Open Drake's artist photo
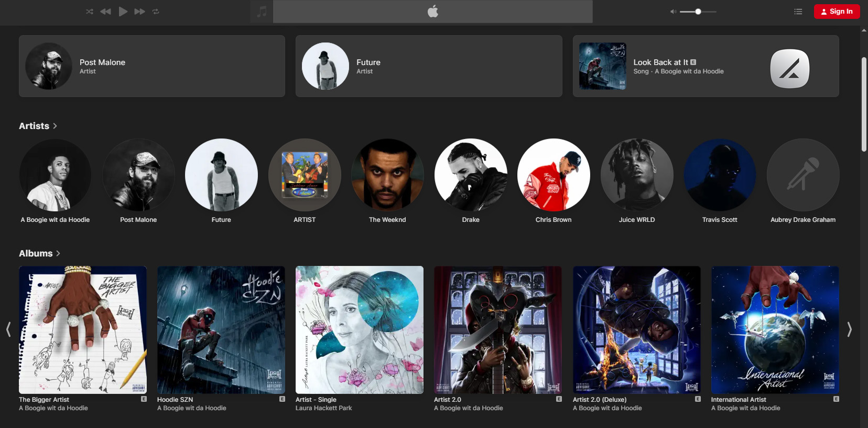Screen dimensions: 868x428 (x=471, y=175)
